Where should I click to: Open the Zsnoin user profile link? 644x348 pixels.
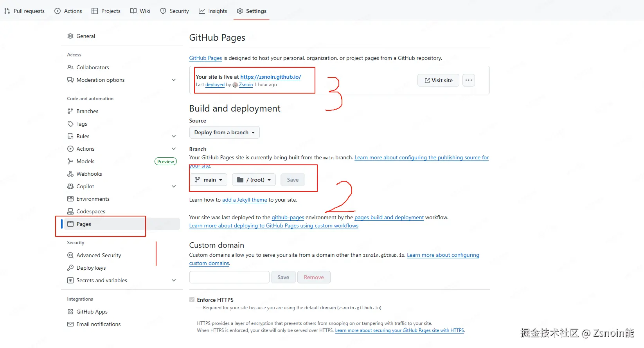[246, 85]
